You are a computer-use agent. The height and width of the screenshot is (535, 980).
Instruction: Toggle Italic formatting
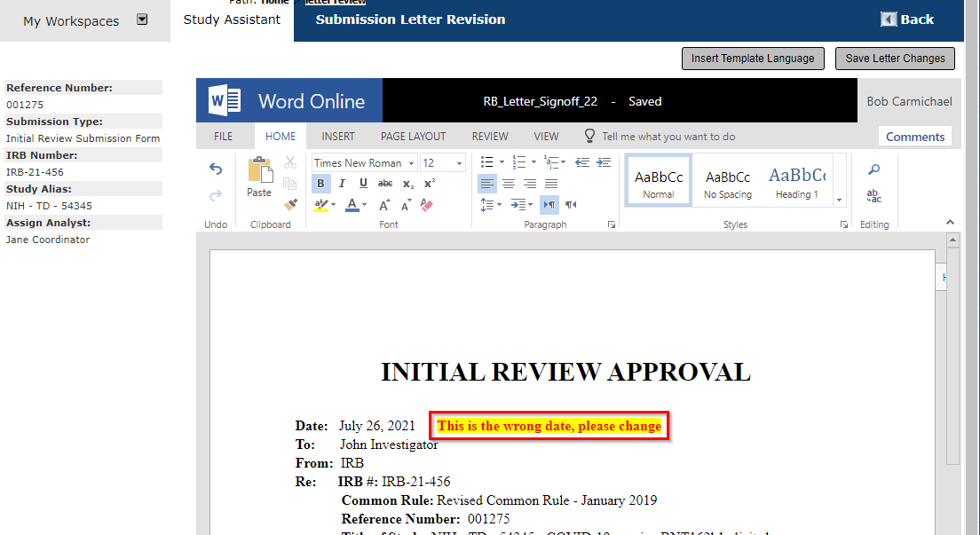click(x=342, y=183)
